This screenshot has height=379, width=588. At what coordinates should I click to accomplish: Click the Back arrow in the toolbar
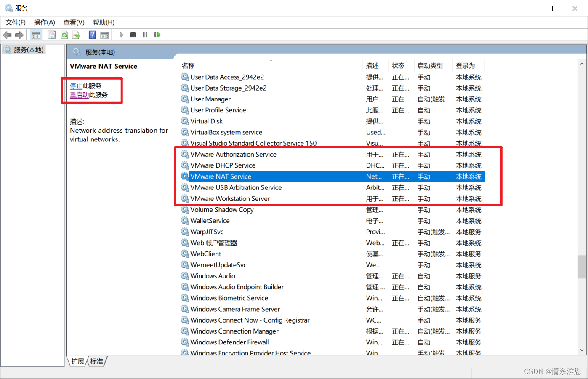click(x=7, y=35)
